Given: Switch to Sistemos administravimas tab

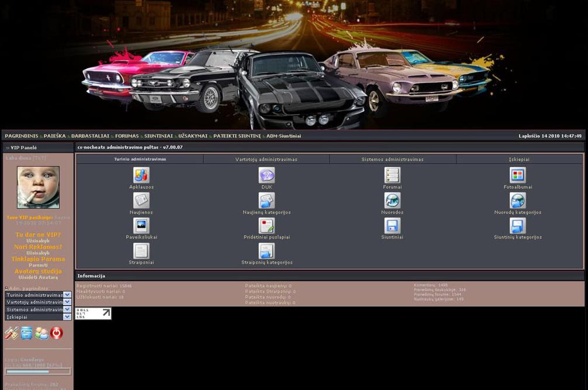Looking at the screenshot, I should click(x=393, y=160).
